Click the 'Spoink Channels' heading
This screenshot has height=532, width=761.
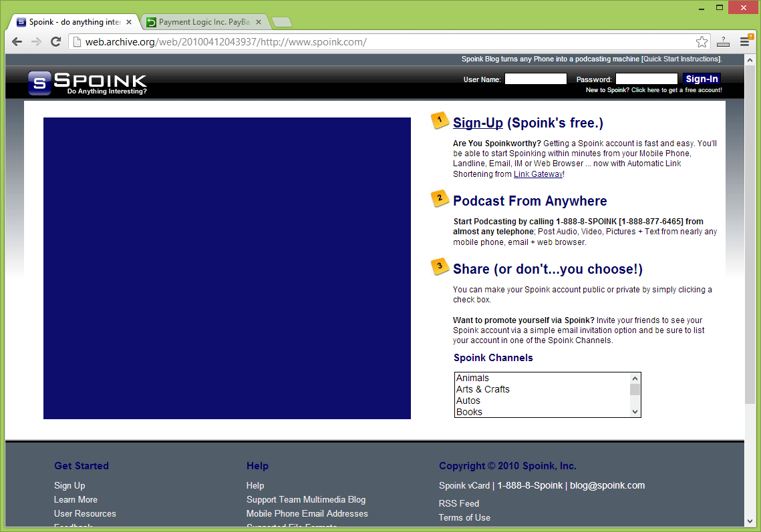(493, 358)
